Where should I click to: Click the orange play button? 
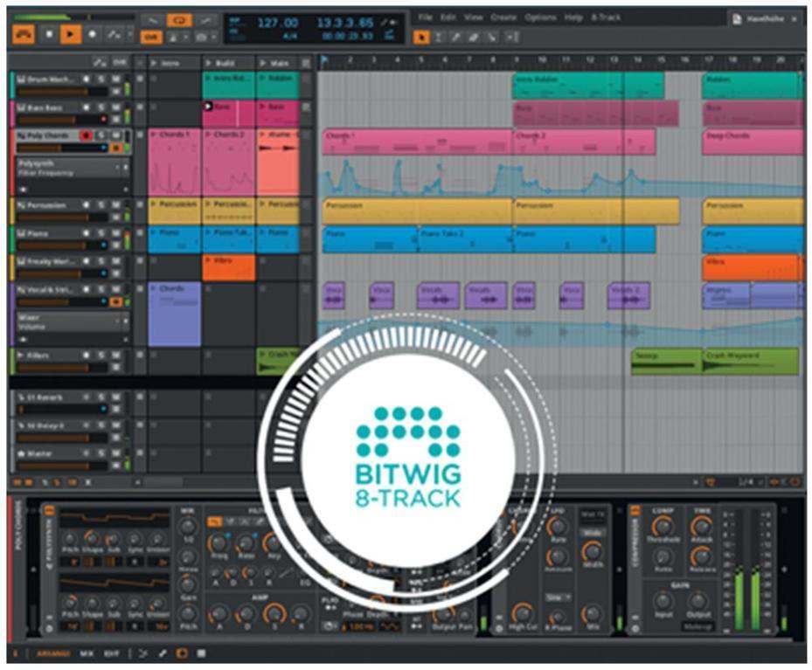coord(71,35)
